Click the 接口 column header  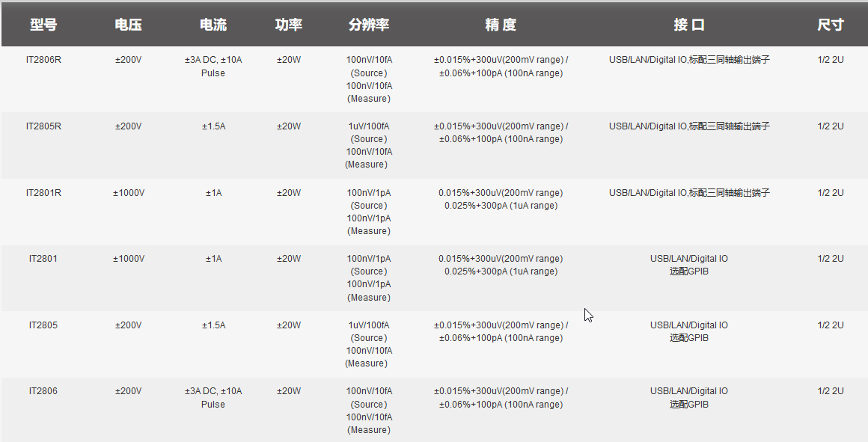[688, 24]
